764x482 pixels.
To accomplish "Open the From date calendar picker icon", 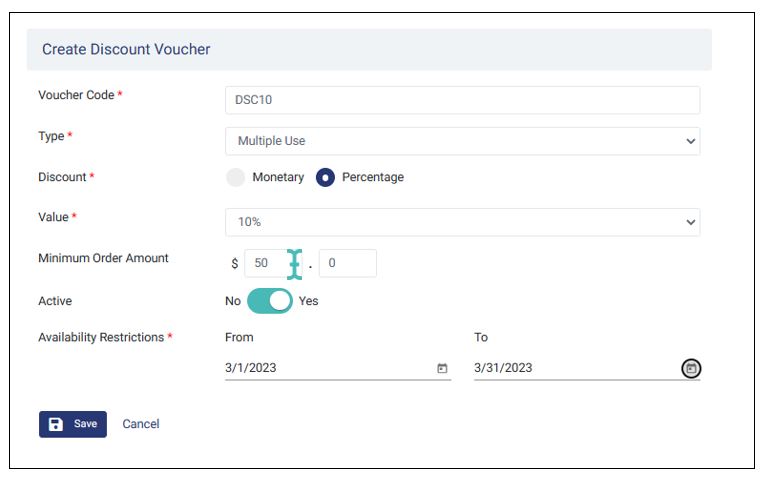I will pos(442,368).
